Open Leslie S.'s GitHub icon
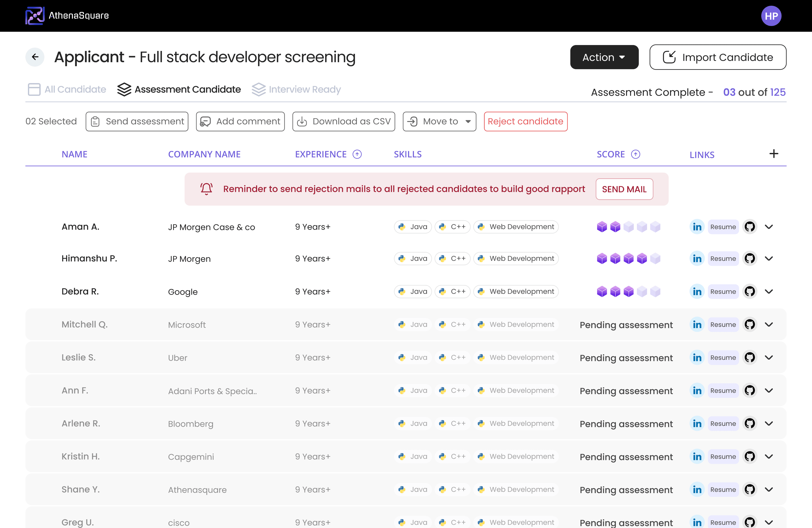This screenshot has height=528, width=812. (750, 357)
